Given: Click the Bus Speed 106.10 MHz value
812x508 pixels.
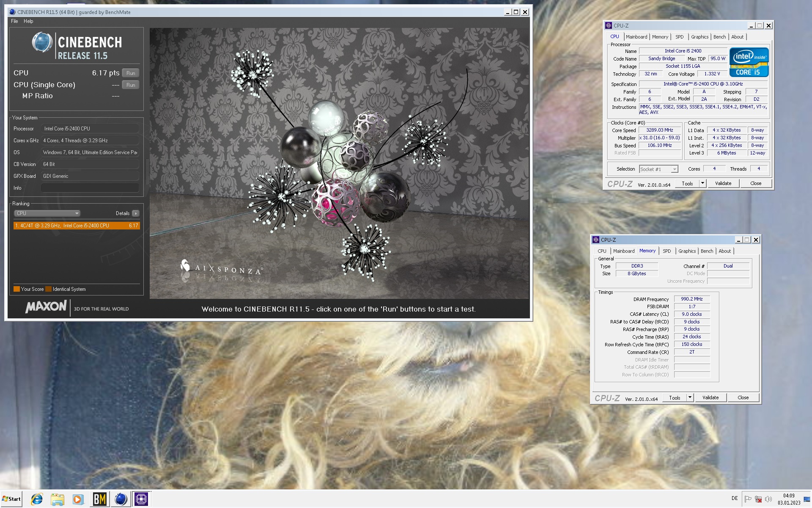Looking at the screenshot, I should click(x=660, y=145).
